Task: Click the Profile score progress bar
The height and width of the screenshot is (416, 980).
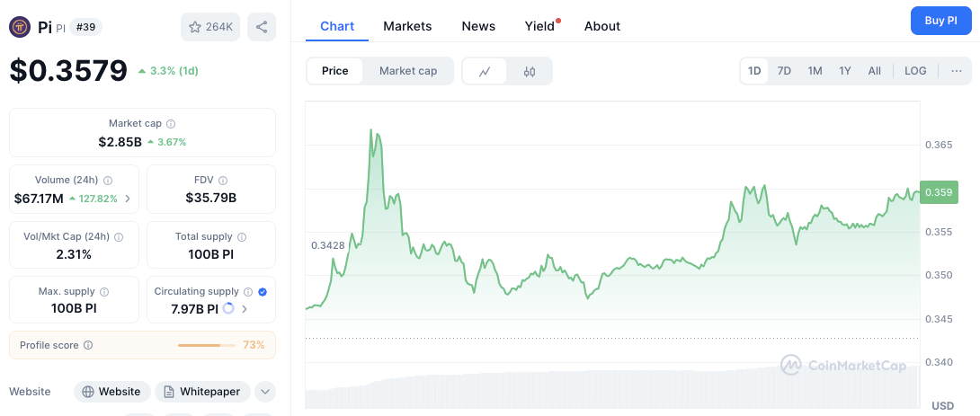Action: click(206, 345)
